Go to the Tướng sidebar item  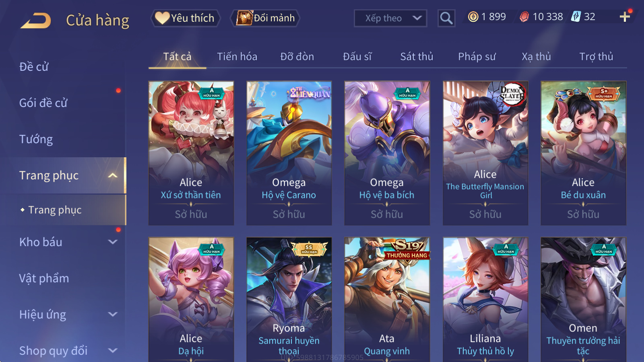coord(36,139)
